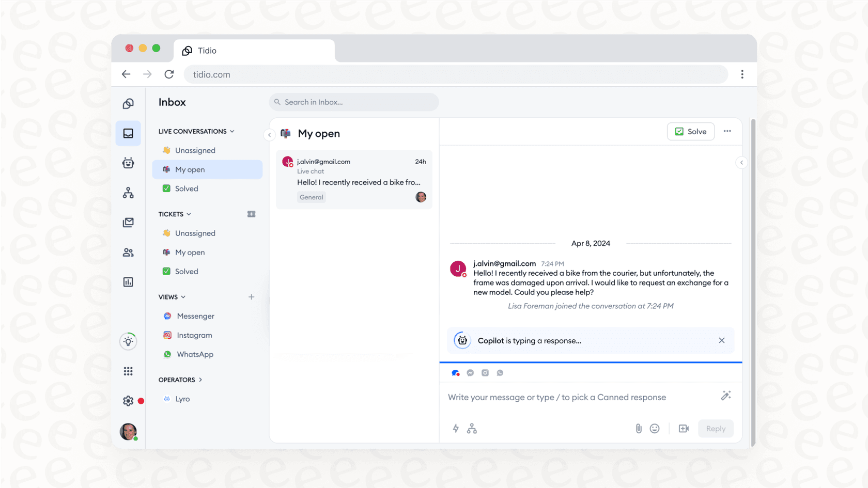Open the apps grid icon
Viewport: 868px width, 488px height.
128,371
